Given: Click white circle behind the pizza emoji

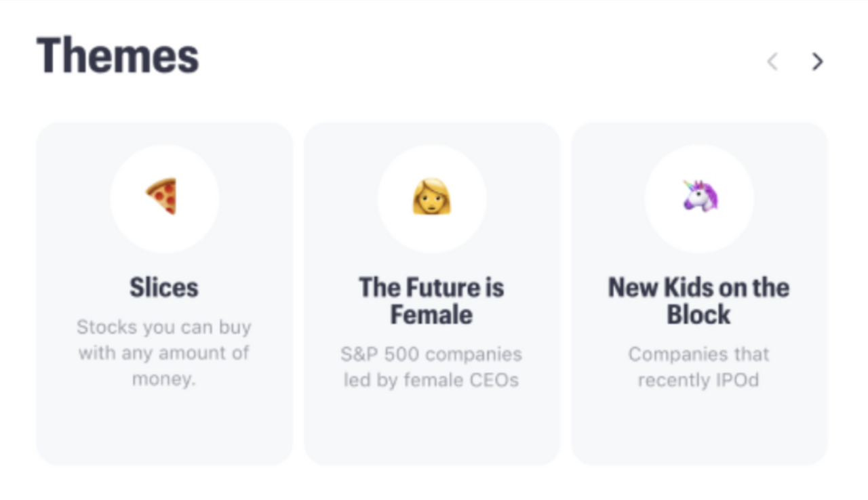Looking at the screenshot, I should click(x=164, y=199).
